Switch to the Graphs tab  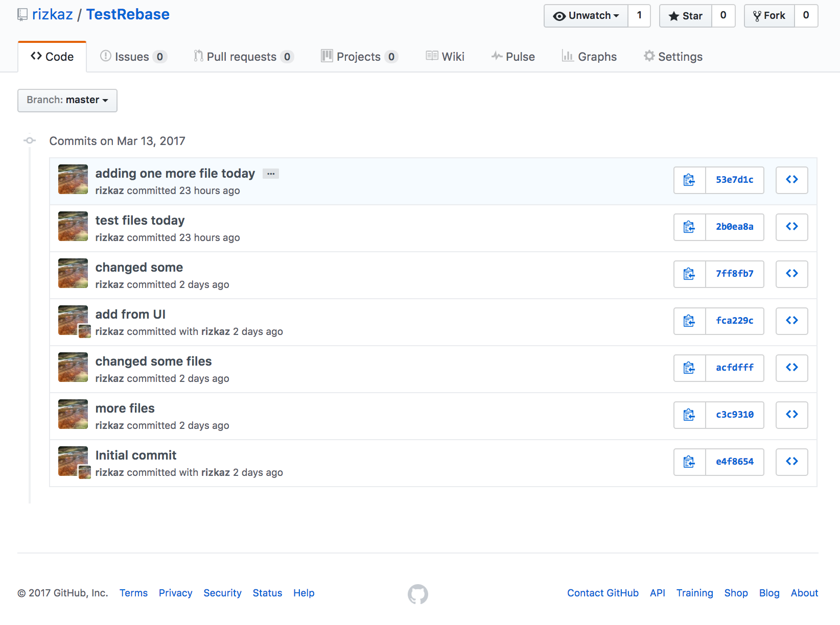[589, 57]
